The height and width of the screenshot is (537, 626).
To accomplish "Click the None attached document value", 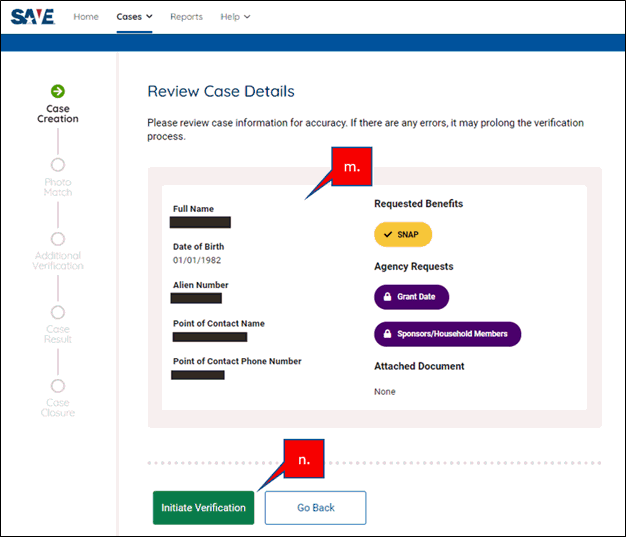I will pyautogui.click(x=385, y=392).
